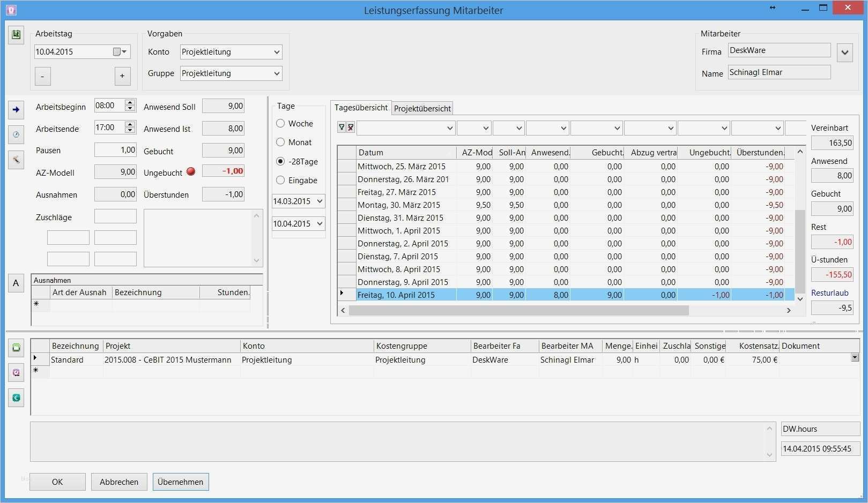The height and width of the screenshot is (503, 868).
Task: Click the teal euro icon button
Action: tap(16, 397)
